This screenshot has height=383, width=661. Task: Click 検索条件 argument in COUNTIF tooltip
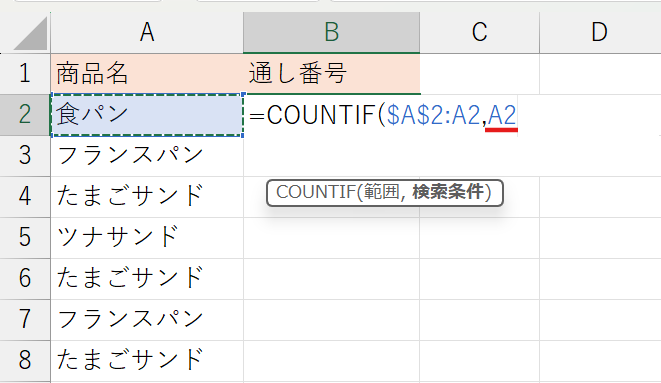coord(448,192)
